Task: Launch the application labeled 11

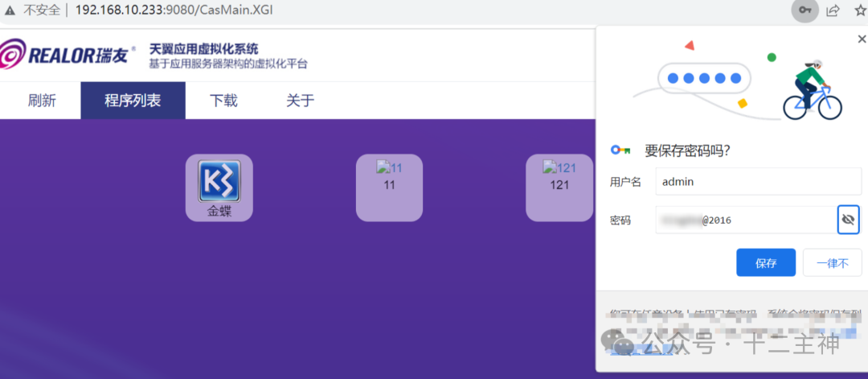Action: point(389,187)
